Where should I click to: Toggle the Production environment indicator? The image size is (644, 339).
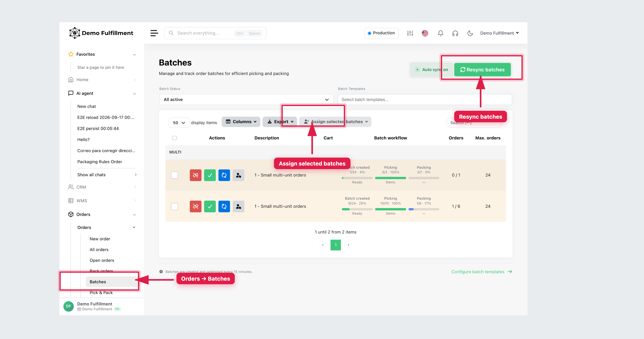point(381,33)
